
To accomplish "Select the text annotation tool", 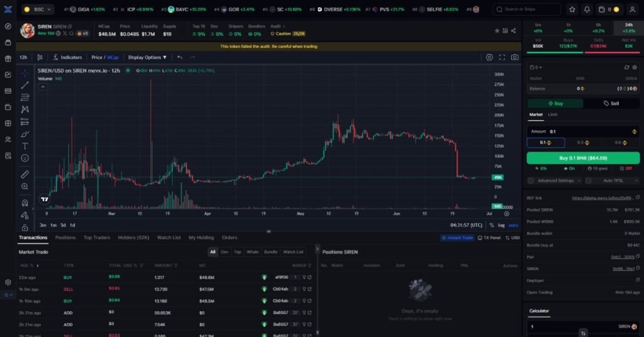I will point(25,146).
